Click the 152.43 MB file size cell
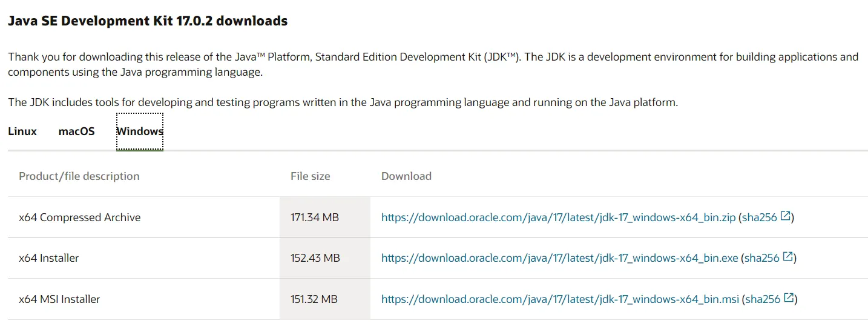Screen dimensions: 868x329 (315, 258)
